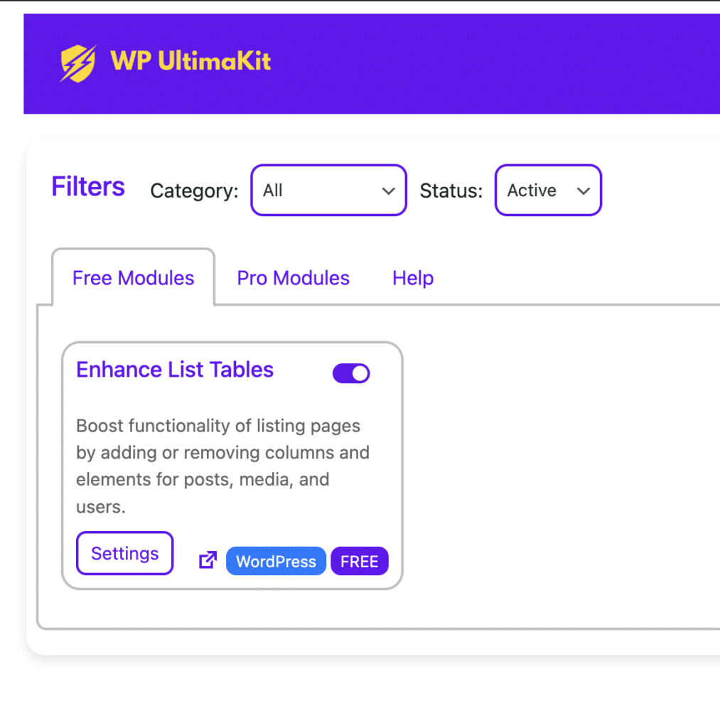Open Settings for Enhance List Tables
The width and height of the screenshot is (720, 728).
[x=125, y=553]
